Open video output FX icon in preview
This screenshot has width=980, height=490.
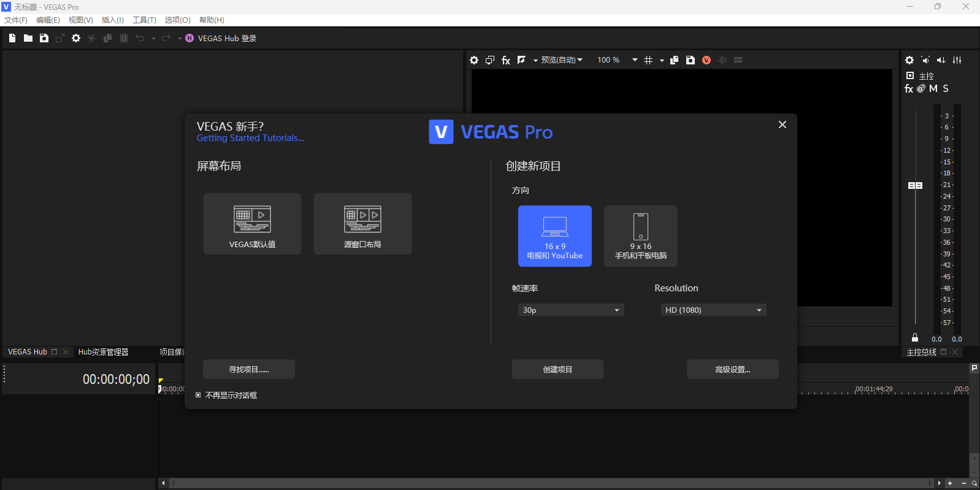point(506,60)
